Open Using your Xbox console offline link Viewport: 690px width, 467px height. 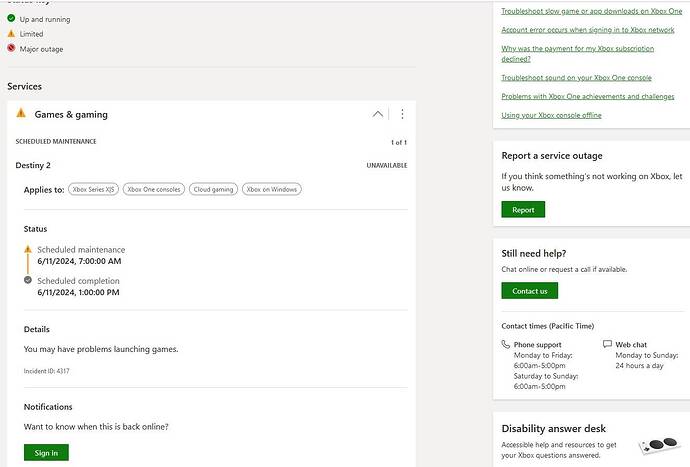click(x=551, y=115)
